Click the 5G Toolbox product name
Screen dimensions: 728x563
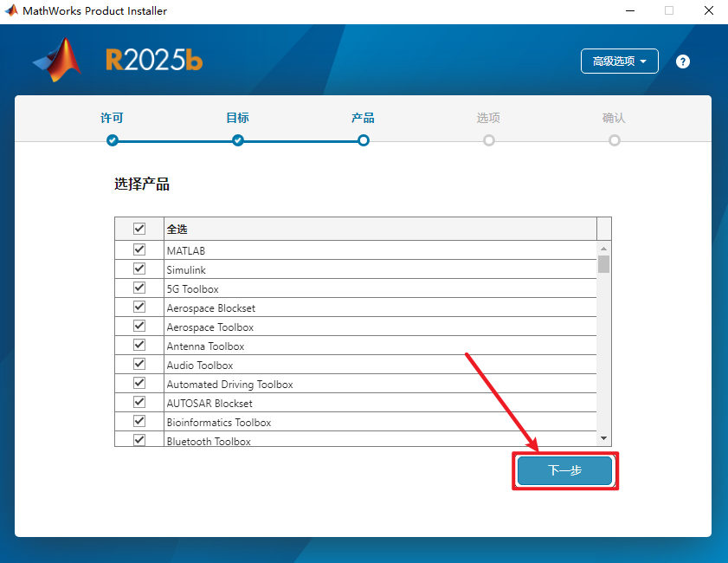(x=192, y=289)
